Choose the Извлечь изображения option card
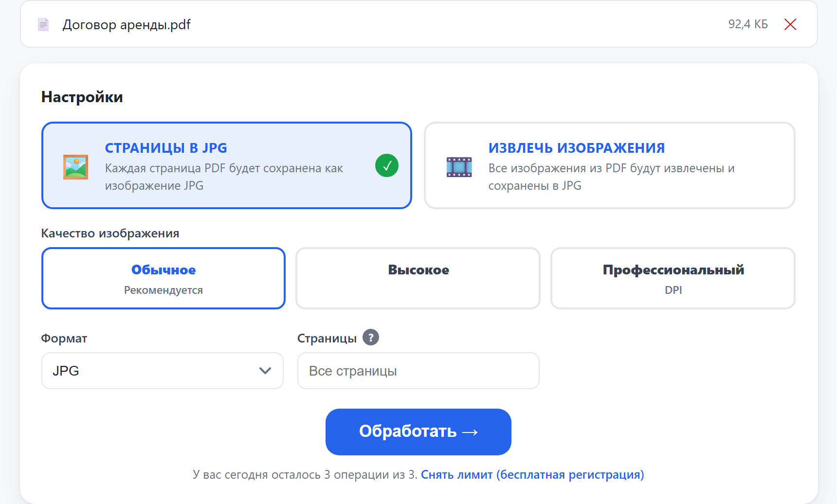 pos(609,165)
